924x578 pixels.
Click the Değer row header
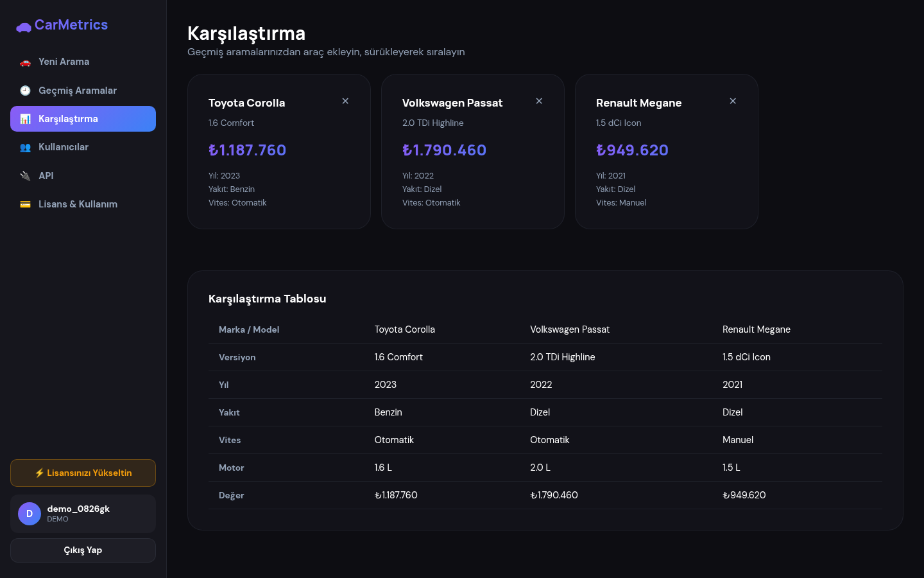pyautogui.click(x=231, y=495)
